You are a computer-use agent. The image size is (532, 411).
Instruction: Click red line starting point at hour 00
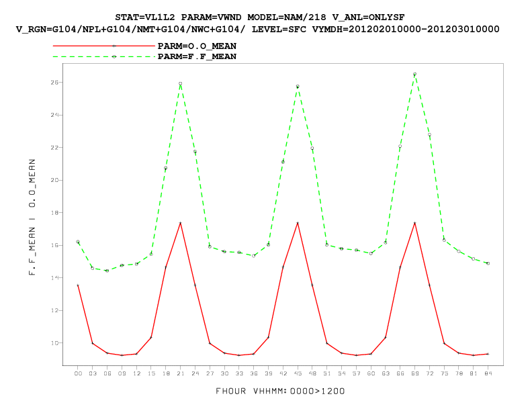(78, 285)
